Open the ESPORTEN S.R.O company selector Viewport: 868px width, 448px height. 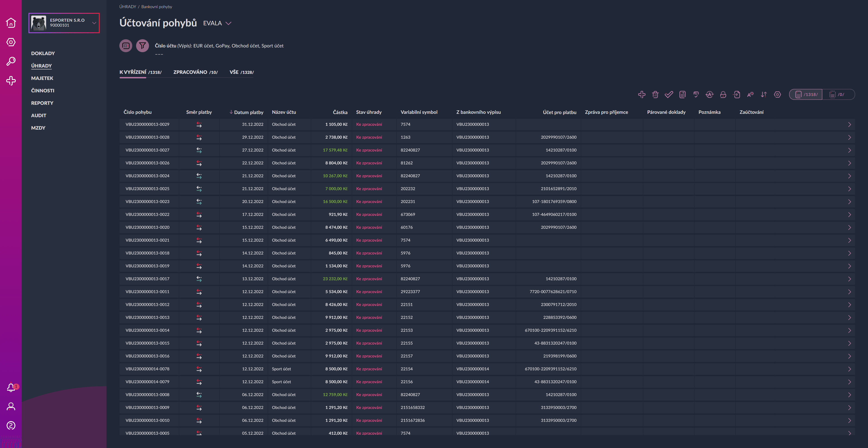tap(64, 23)
